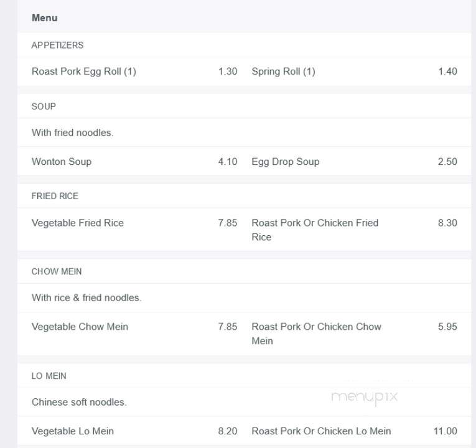Choose Roast Pork Or Chicken Lo Mein
The width and height of the screenshot is (476, 448).
(x=321, y=431)
